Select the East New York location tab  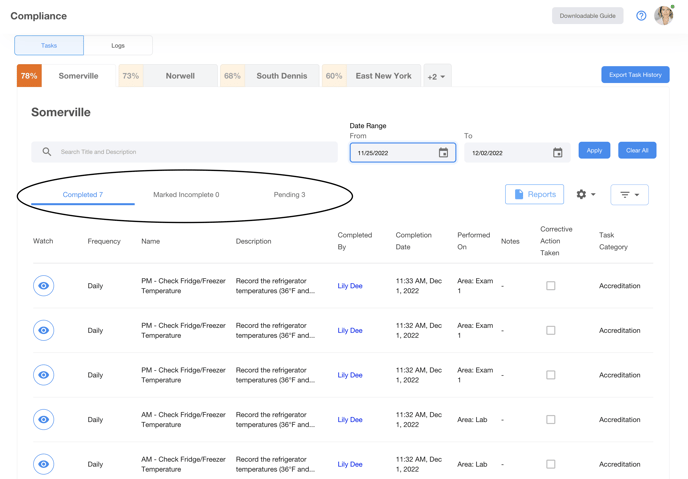tap(372, 76)
